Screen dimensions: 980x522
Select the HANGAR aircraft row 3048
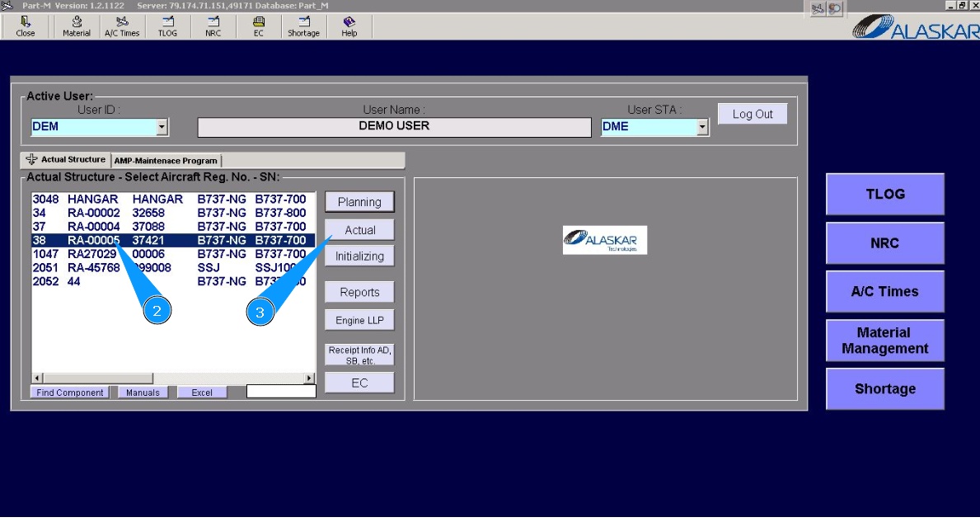[173, 199]
